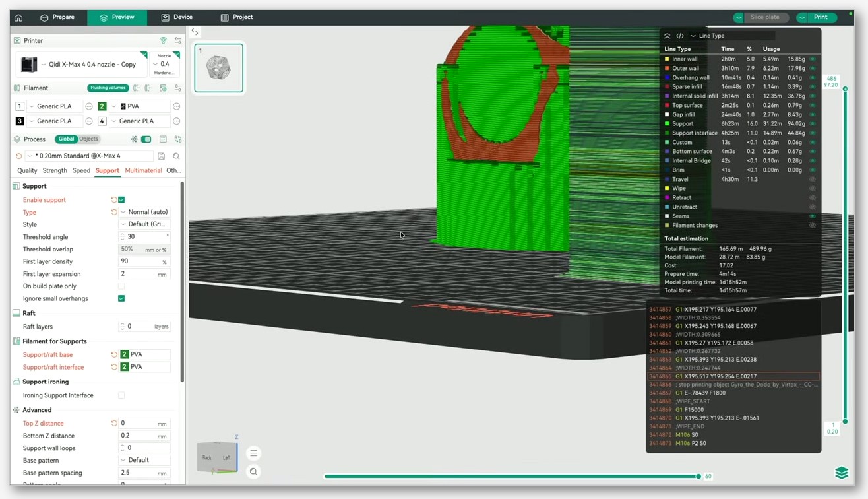The height and width of the screenshot is (499, 868).
Task: Open the Line Type view dropdown
Action: point(732,36)
